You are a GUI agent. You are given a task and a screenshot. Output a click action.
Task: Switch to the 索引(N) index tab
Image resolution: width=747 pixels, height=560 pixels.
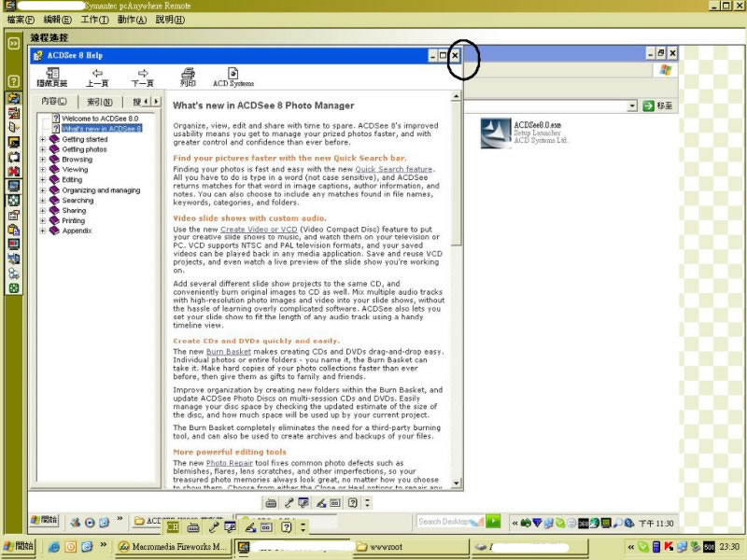point(100,102)
